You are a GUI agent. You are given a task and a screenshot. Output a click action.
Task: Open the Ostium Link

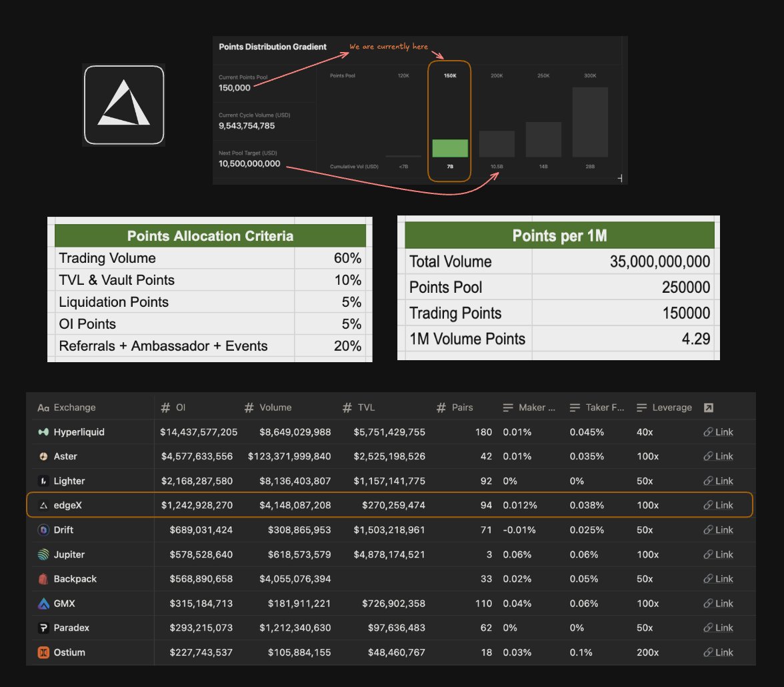[719, 652]
